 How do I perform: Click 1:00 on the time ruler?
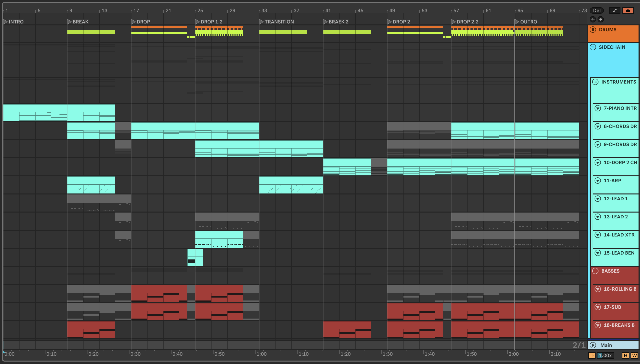pos(261,354)
